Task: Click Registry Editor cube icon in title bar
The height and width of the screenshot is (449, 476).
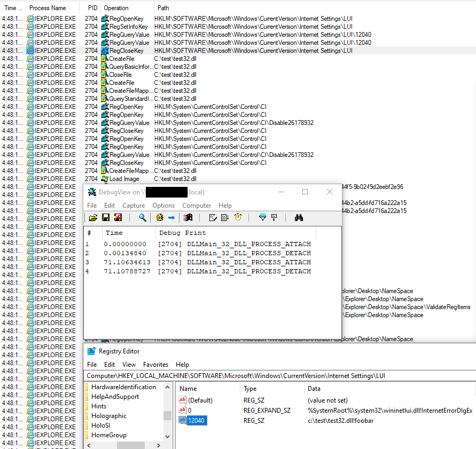Action: tap(91, 351)
